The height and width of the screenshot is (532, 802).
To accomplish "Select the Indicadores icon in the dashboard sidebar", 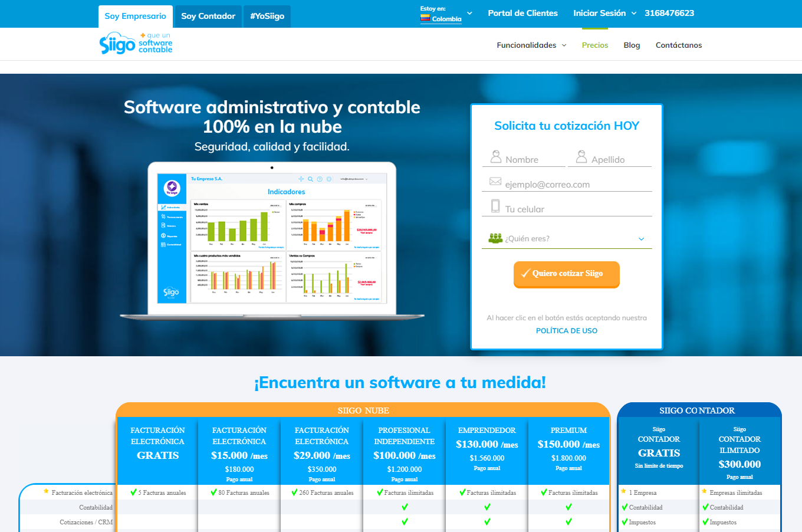I will (163, 207).
